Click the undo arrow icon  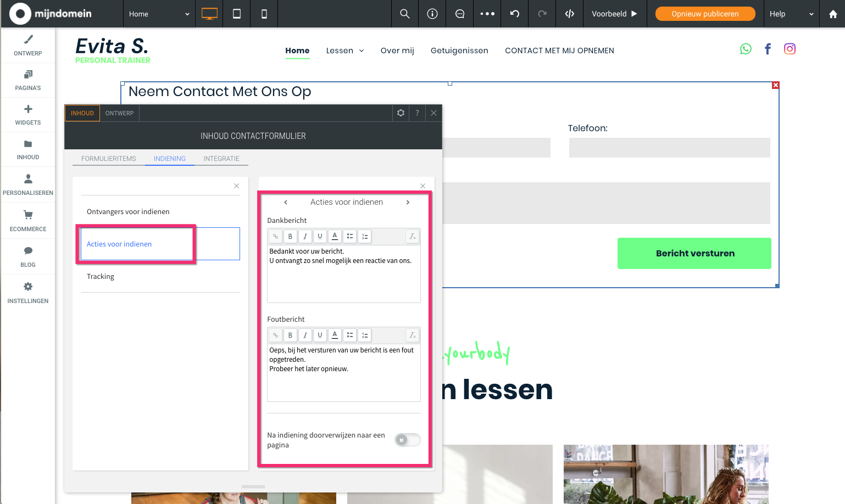pyautogui.click(x=515, y=14)
